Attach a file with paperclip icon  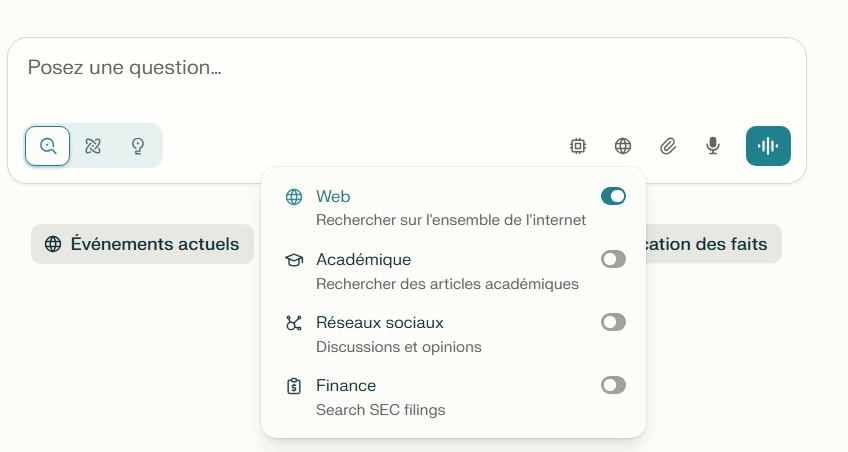pos(668,146)
